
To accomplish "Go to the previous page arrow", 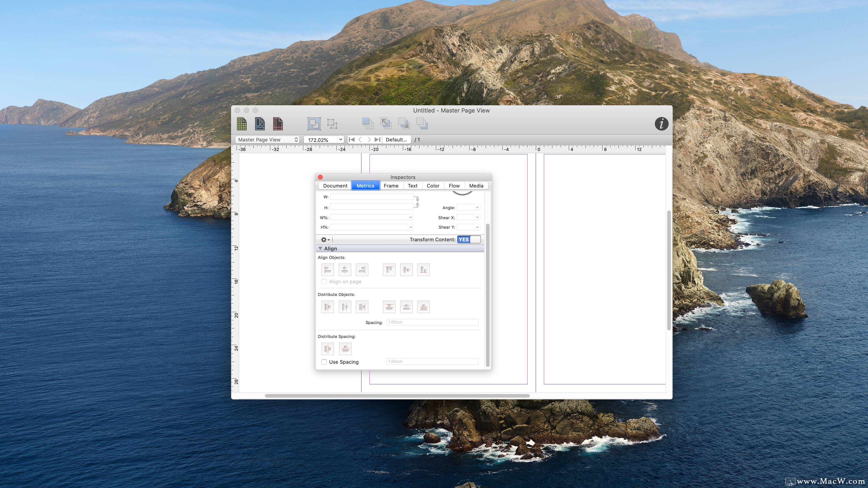I will click(x=360, y=139).
